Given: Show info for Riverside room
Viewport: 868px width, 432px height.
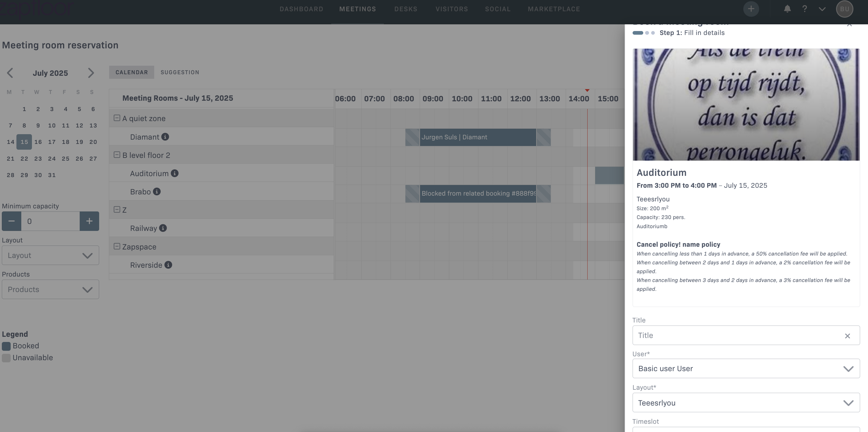Looking at the screenshot, I should click(x=168, y=265).
